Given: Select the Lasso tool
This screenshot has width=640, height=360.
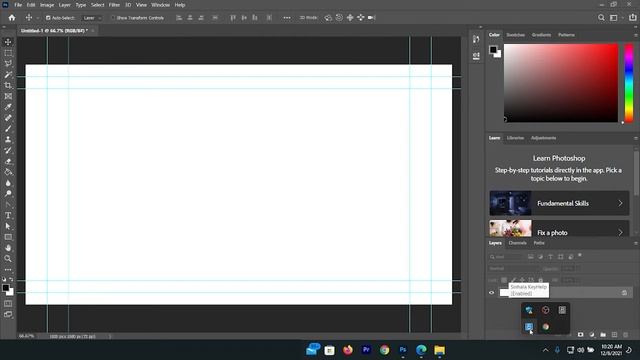Looking at the screenshot, I should pyautogui.click(x=8, y=64).
